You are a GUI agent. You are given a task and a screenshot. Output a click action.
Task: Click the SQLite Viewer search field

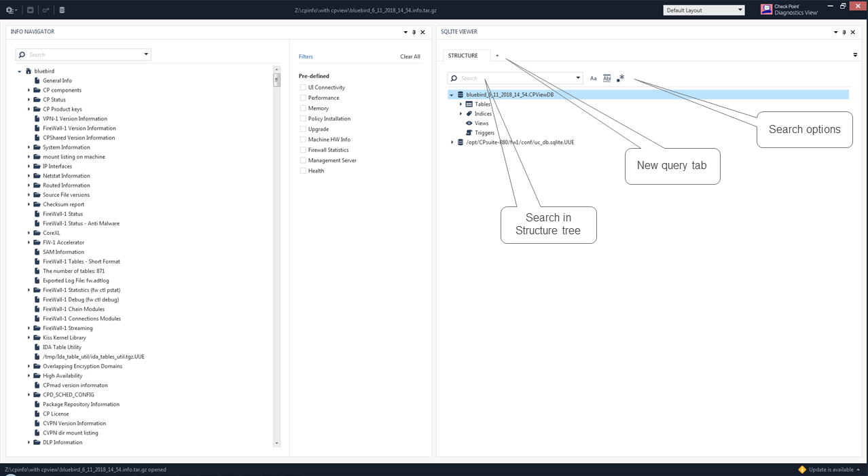point(513,78)
